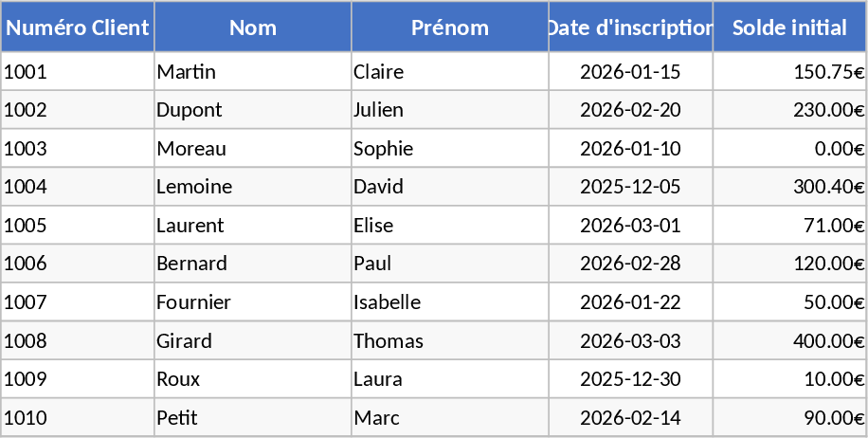868x438 pixels.
Task: Click the balance cell 150.75€
Action: 789,72
